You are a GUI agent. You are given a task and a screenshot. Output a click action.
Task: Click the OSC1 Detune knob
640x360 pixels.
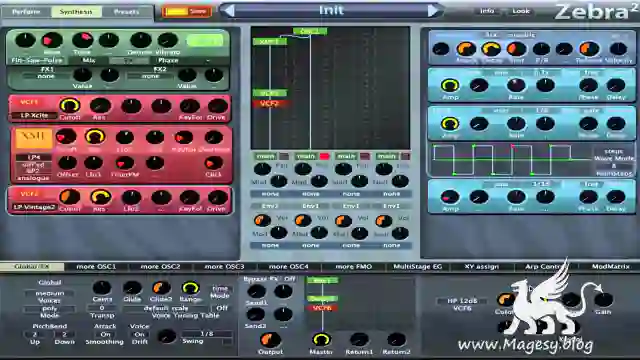click(140, 41)
